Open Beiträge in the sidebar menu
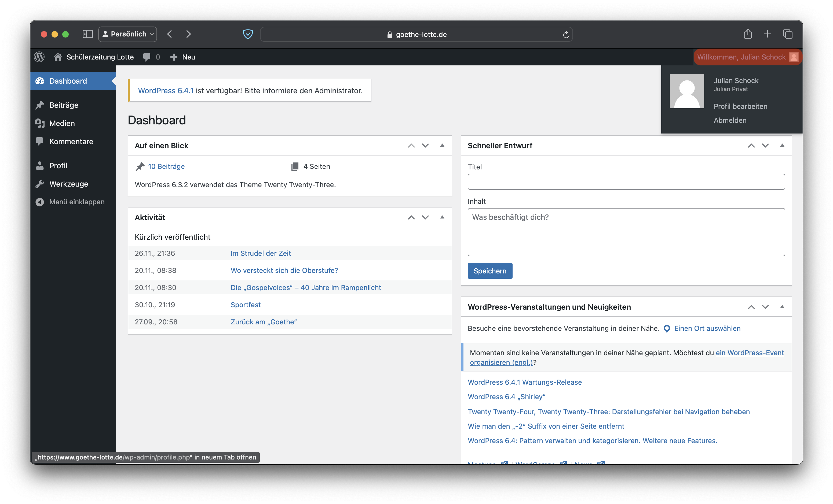Viewport: 833px width, 504px height. click(x=64, y=105)
